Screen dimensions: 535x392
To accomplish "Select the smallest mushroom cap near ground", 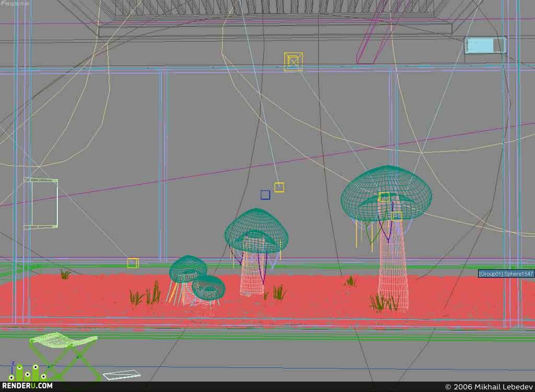I will 208,287.
